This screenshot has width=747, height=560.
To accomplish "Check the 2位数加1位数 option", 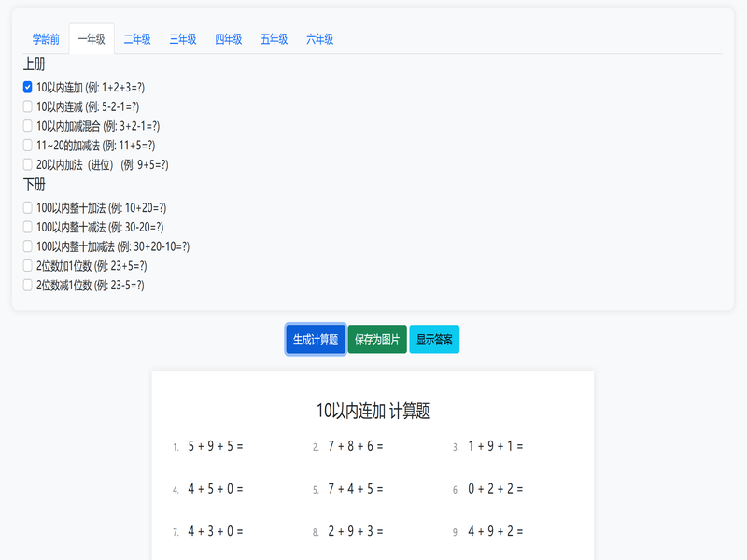I will click(x=28, y=266).
